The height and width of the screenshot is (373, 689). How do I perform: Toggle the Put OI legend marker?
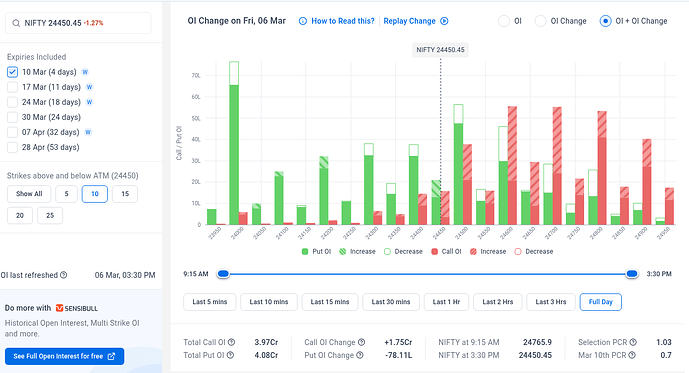point(305,252)
